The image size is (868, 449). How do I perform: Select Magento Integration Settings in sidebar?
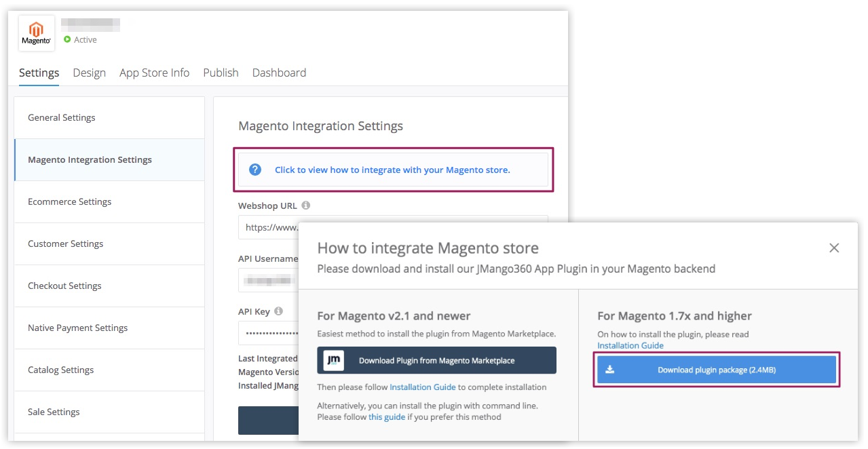[109, 159]
